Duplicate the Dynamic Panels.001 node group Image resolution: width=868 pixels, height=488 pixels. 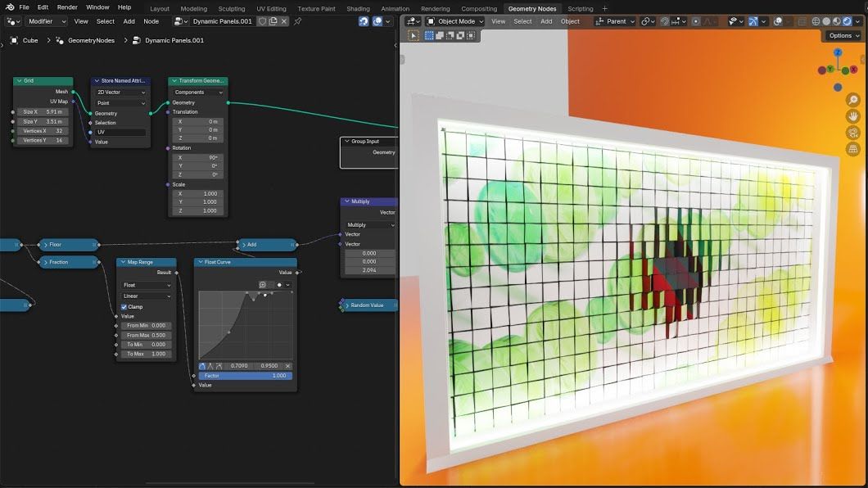[273, 21]
